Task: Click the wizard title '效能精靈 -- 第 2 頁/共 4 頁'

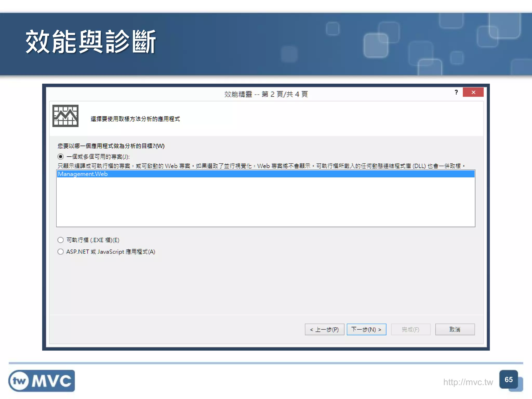Action: pyautogui.click(x=266, y=94)
